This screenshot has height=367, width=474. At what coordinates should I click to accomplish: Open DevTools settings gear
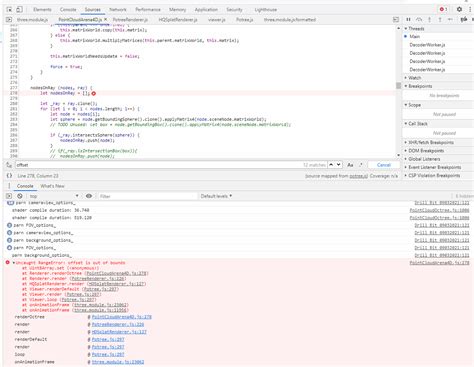pyautogui.click(x=459, y=9)
